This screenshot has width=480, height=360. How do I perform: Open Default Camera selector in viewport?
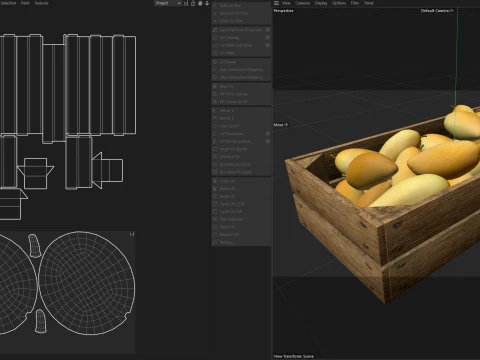click(437, 11)
